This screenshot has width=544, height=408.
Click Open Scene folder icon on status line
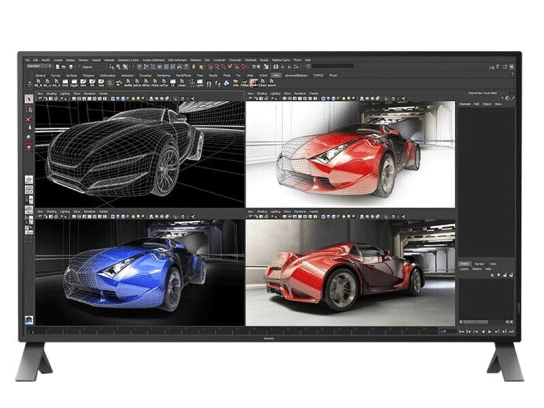[x=64, y=67]
